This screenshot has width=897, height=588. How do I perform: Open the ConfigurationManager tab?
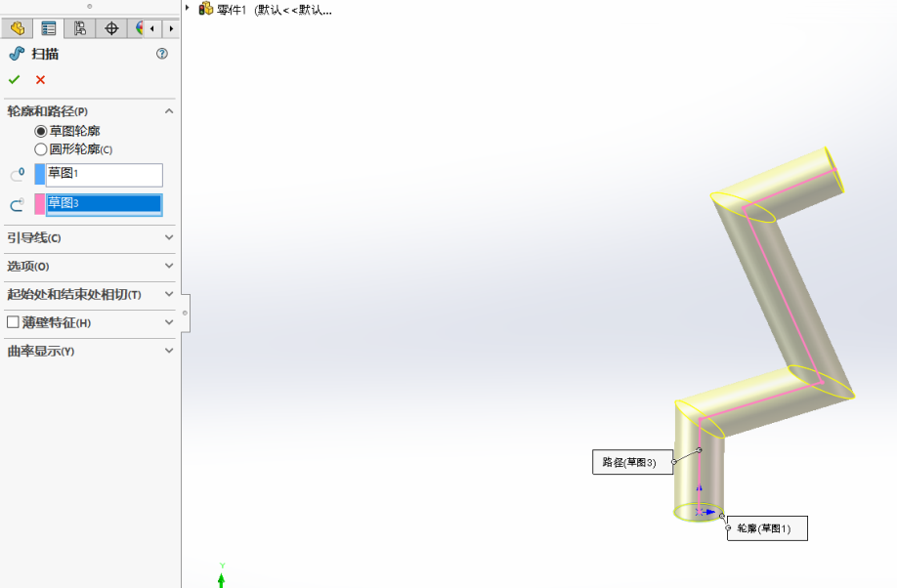point(80,28)
